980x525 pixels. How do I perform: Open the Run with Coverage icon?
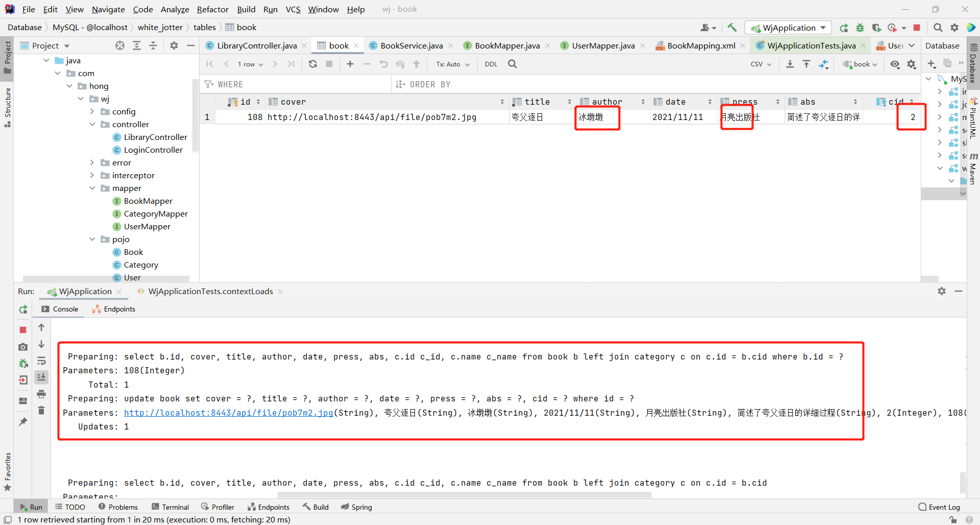(877, 27)
